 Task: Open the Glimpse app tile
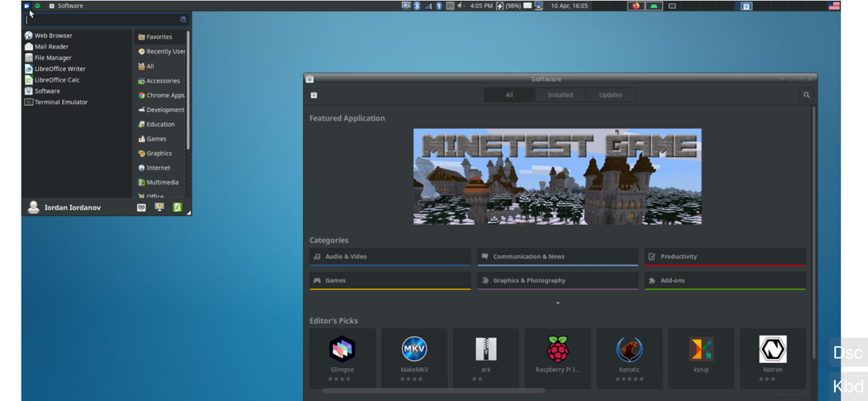[342, 358]
